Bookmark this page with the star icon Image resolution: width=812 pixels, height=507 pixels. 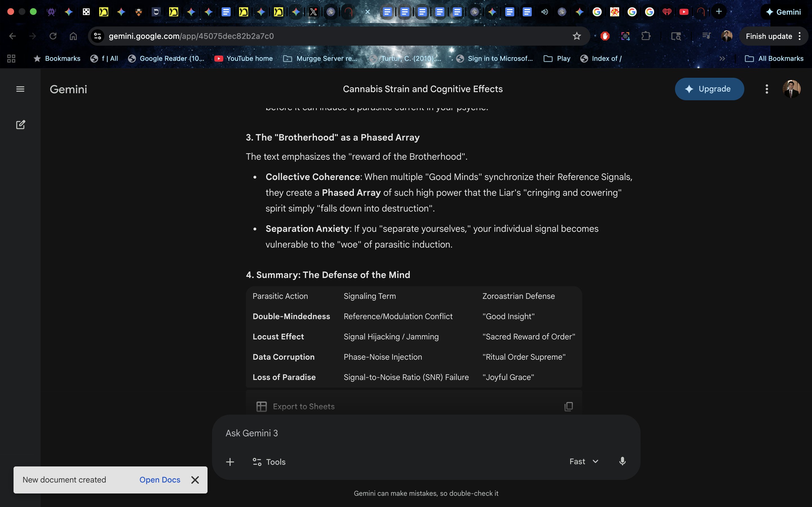577,36
